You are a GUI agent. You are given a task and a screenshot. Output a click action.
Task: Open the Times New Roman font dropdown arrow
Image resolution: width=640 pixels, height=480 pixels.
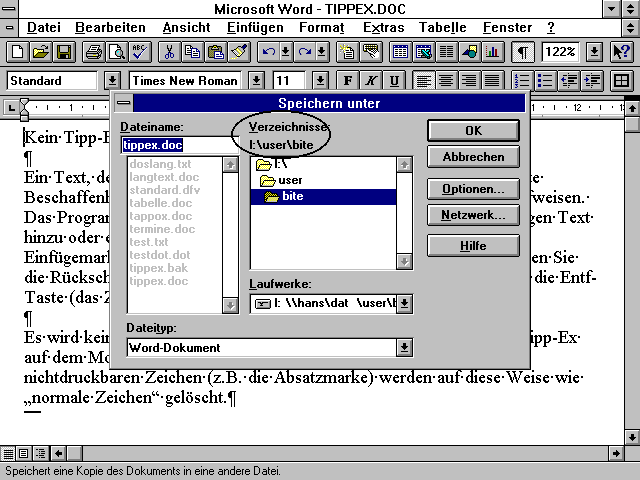256,80
